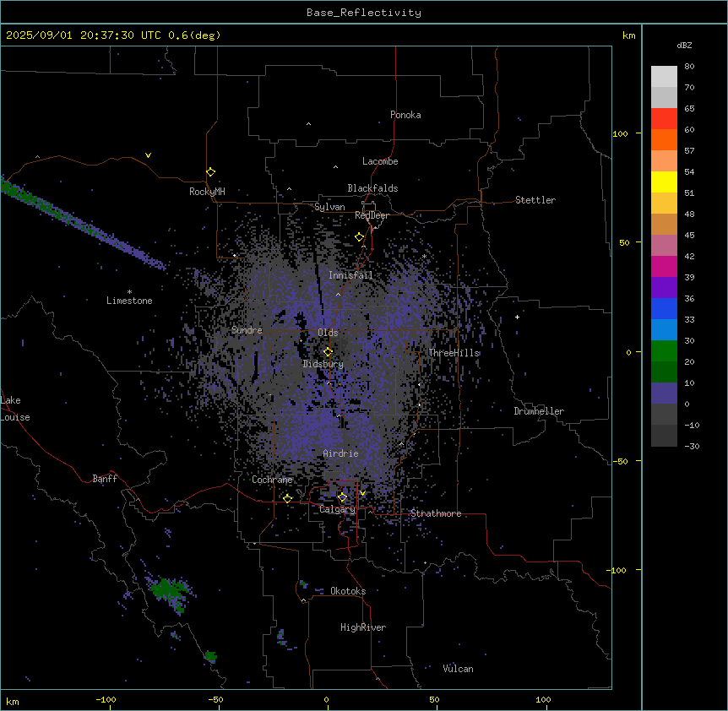Viewport: 728px width, 711px height.
Task: Click the RockyMH label
Action: coord(207,192)
